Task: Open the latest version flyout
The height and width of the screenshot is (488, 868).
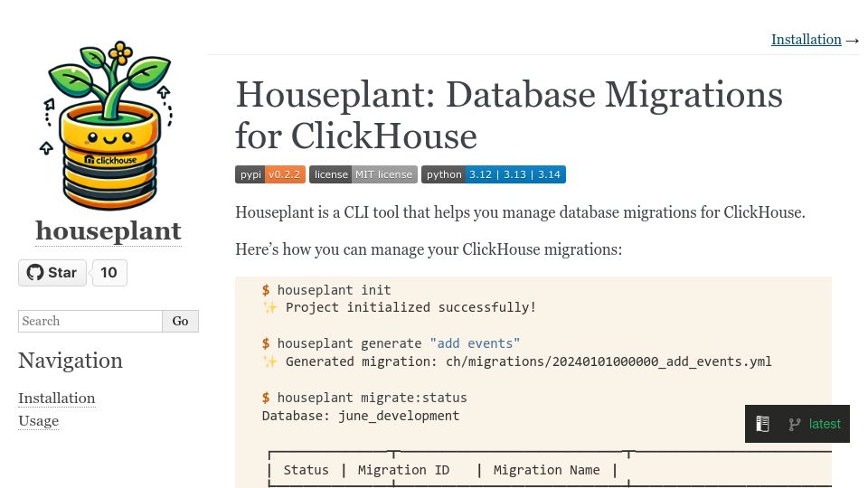Action: click(825, 424)
